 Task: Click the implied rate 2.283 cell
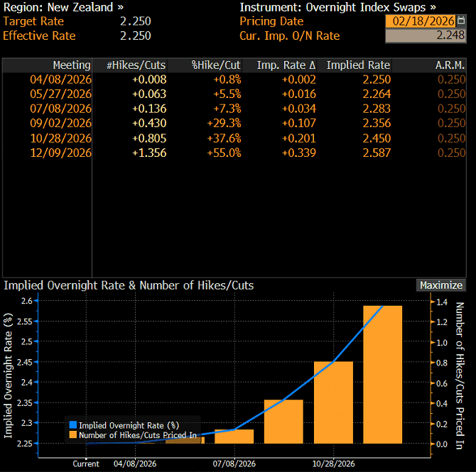click(x=377, y=109)
